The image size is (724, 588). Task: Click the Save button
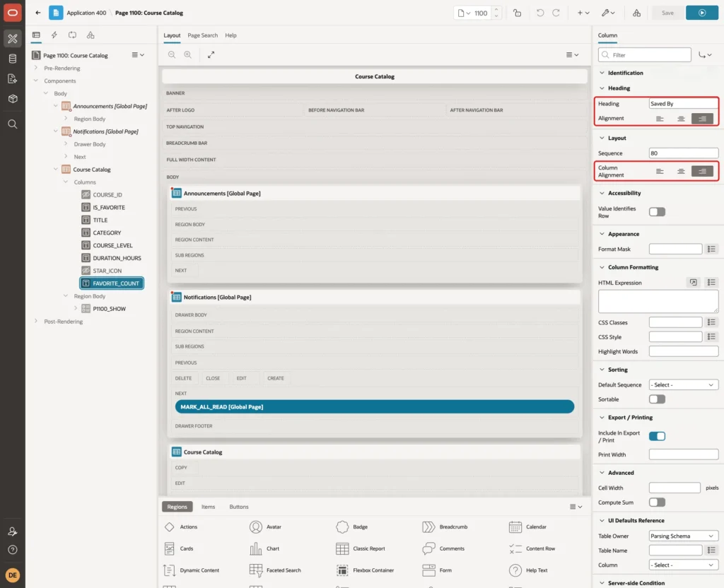click(x=667, y=13)
